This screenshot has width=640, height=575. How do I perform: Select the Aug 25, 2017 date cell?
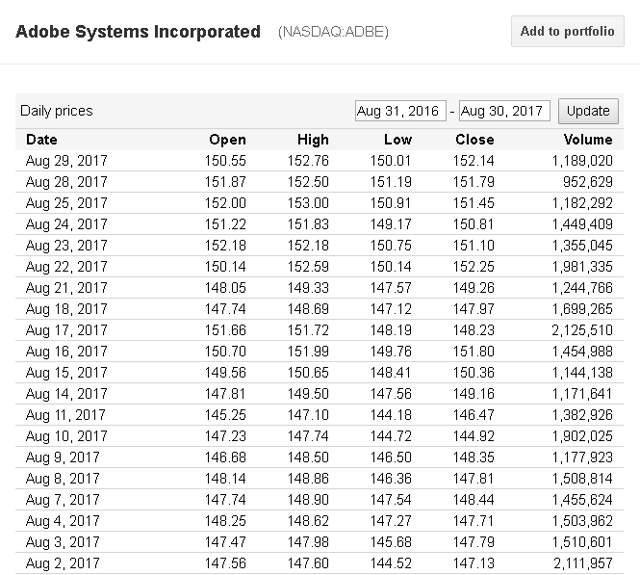[67, 203]
